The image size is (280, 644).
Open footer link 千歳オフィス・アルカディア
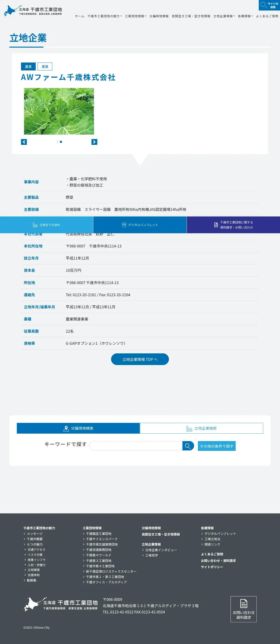[x=106, y=582]
